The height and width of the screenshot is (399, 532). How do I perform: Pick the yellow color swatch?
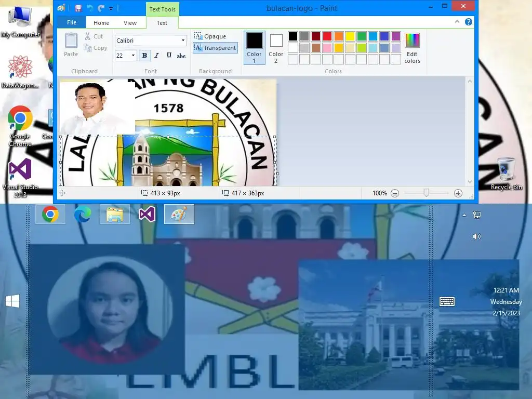click(350, 36)
